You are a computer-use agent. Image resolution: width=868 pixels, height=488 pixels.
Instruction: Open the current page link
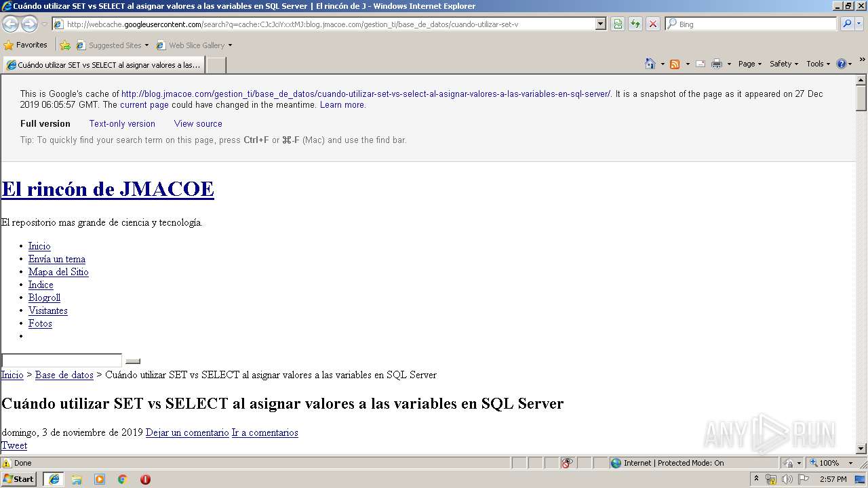click(x=144, y=105)
